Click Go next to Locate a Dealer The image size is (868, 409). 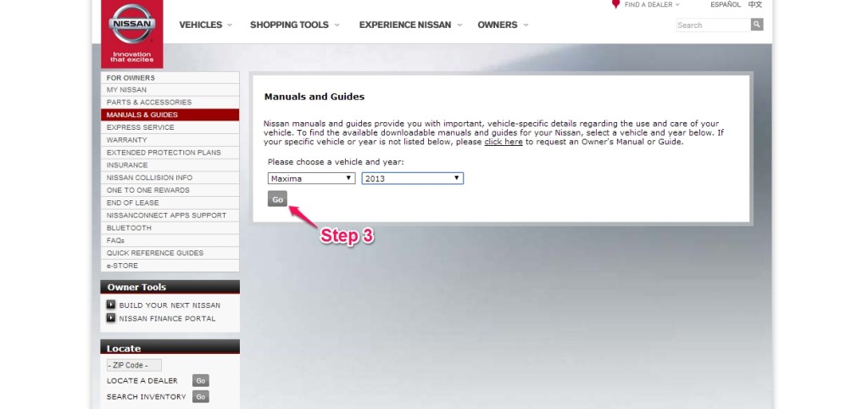click(x=200, y=381)
